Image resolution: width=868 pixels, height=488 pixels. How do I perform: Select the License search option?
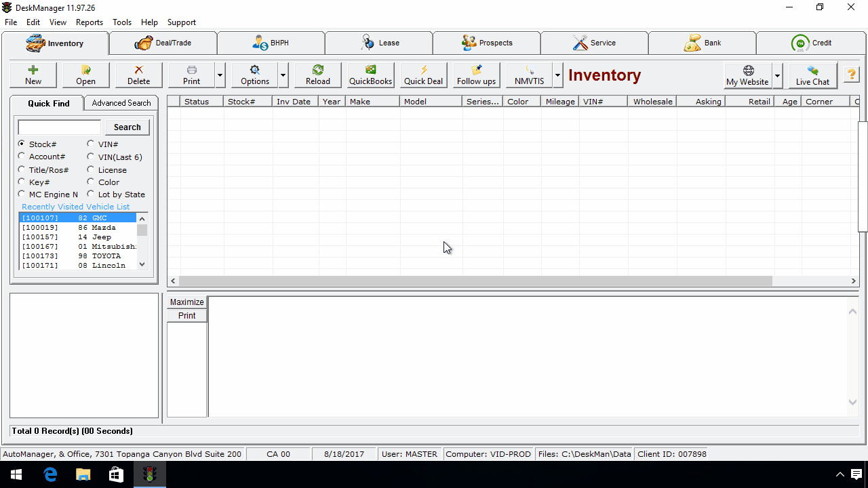tap(91, 169)
